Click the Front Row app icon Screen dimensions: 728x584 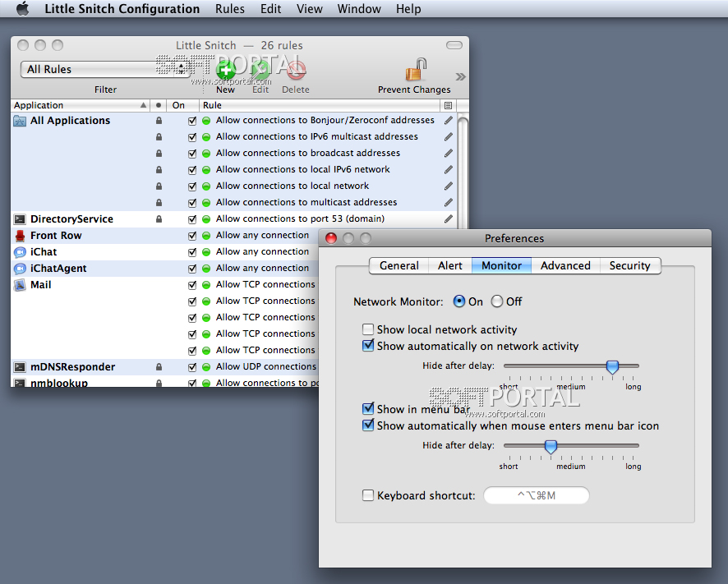click(x=20, y=236)
